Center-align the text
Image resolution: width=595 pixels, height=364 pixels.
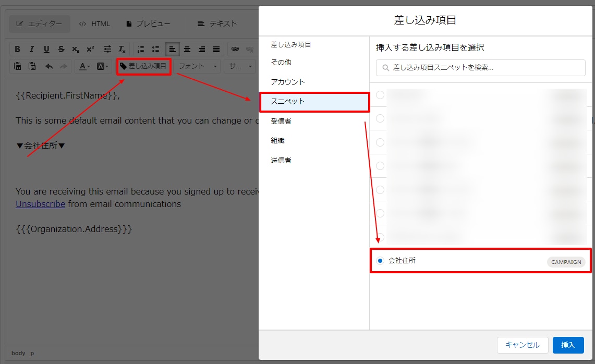tap(187, 49)
